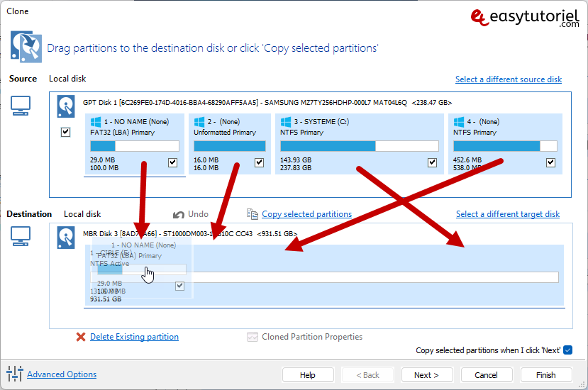The image size is (588, 390).
Task: Click Windows logo on partition 2 Unformatted
Action: [199, 121]
